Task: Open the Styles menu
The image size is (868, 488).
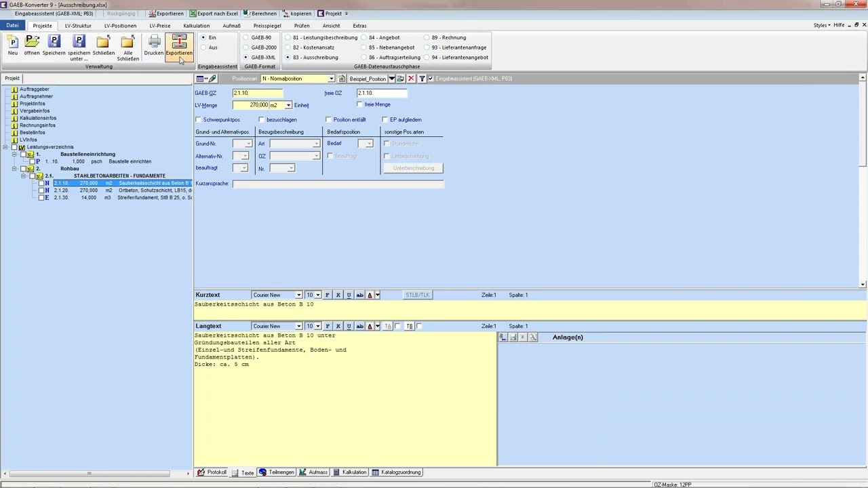Action: pos(822,25)
